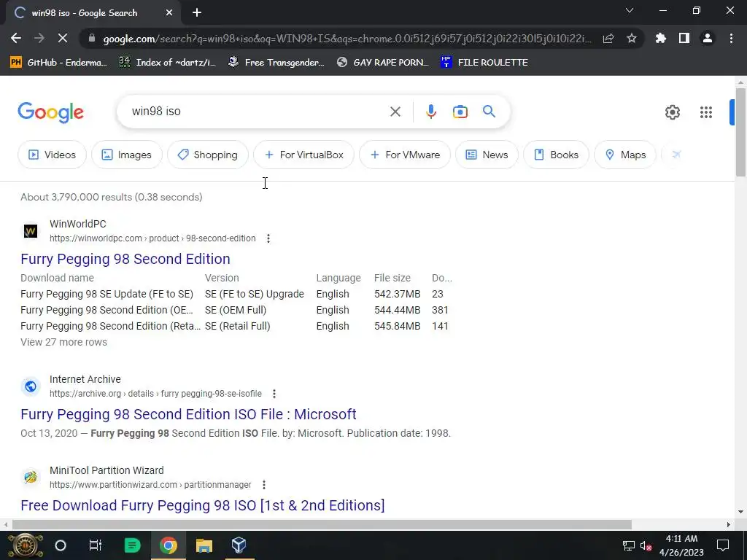Open the Index of ~dartz bookmark
Screen dimensions: 747x560
tap(167, 63)
